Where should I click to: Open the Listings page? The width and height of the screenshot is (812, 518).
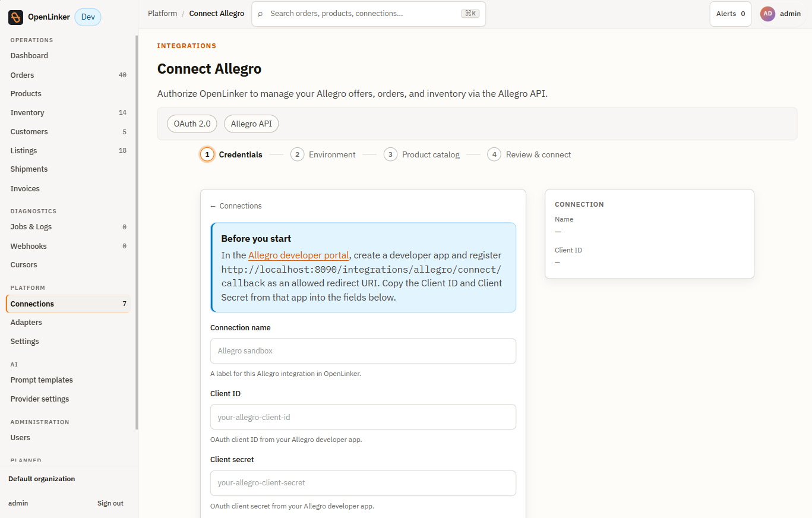pos(68,150)
